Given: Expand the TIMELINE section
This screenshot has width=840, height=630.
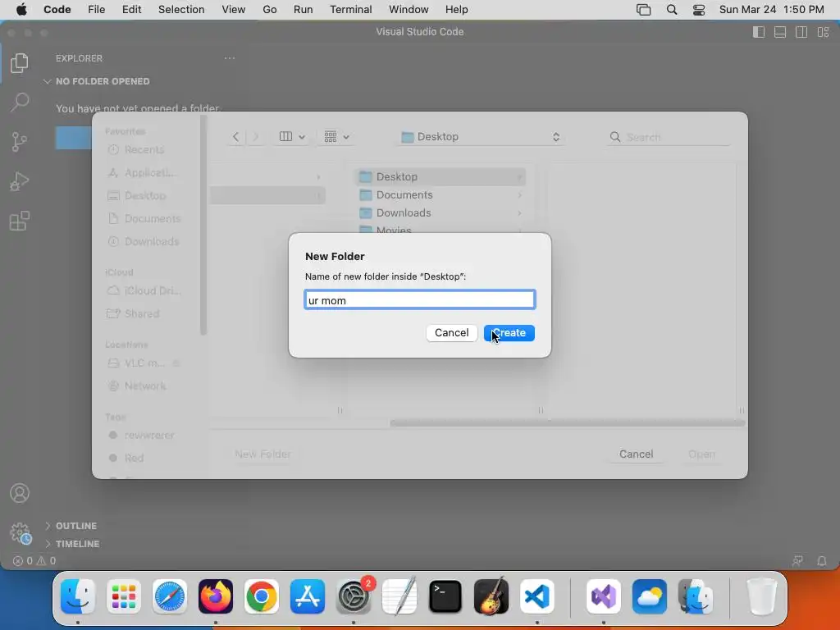Looking at the screenshot, I should (x=72, y=544).
